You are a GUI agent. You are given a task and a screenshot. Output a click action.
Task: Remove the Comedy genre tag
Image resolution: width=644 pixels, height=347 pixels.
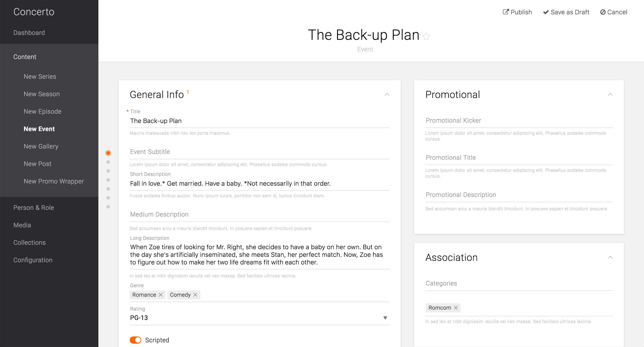pyautogui.click(x=195, y=295)
